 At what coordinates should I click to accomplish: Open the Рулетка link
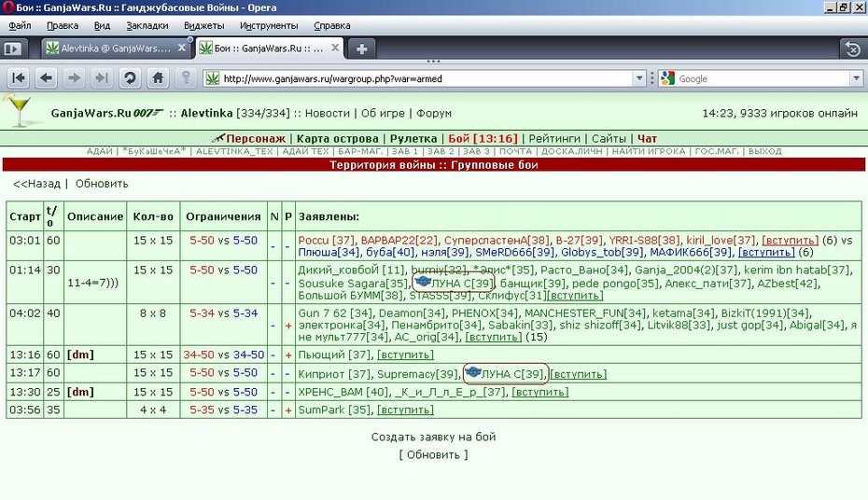click(x=413, y=139)
